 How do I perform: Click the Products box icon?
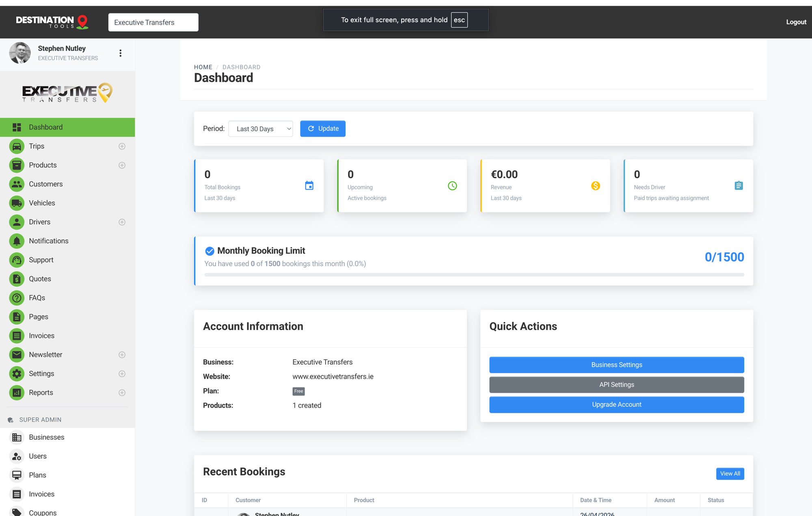[x=17, y=165]
